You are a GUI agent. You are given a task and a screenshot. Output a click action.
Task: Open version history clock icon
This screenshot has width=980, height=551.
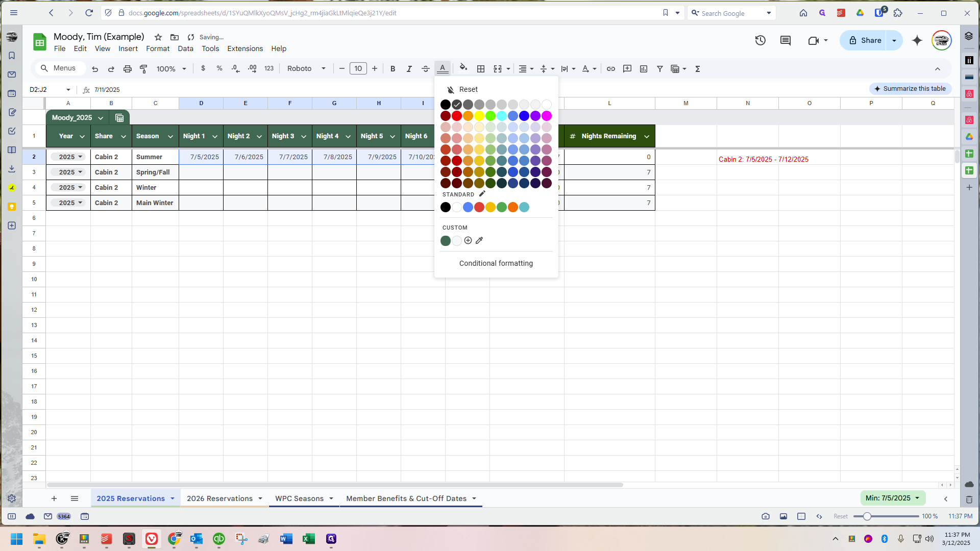point(760,40)
